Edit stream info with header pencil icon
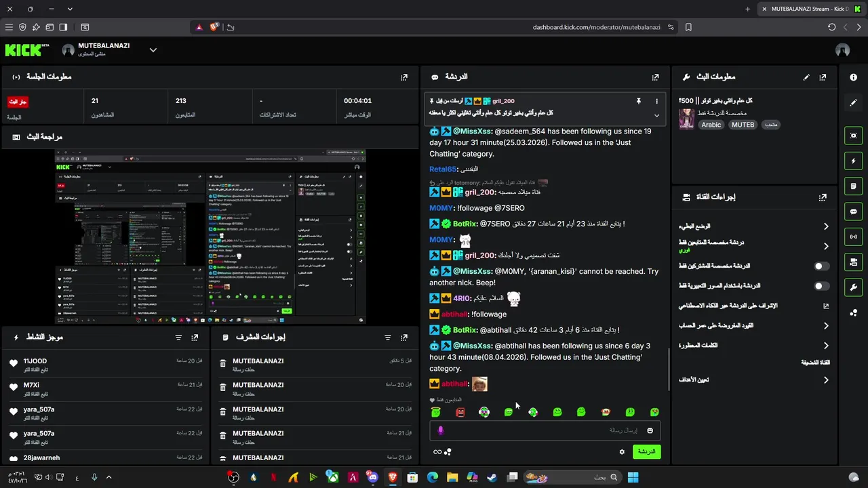Screen dimensions: 868x488 pos(806,77)
